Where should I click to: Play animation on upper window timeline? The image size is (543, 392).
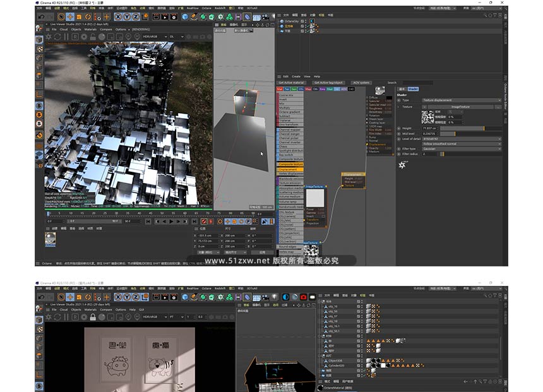click(x=171, y=222)
